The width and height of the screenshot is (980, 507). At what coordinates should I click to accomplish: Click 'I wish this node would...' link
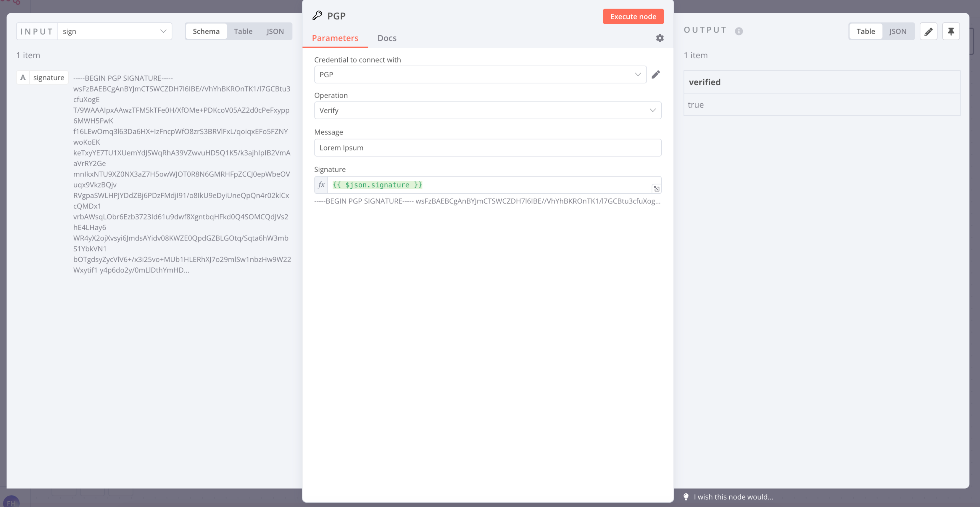click(733, 497)
